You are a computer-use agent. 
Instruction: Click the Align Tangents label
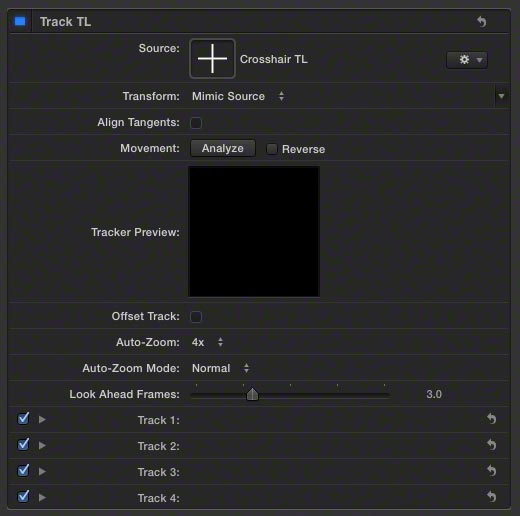pos(138,123)
